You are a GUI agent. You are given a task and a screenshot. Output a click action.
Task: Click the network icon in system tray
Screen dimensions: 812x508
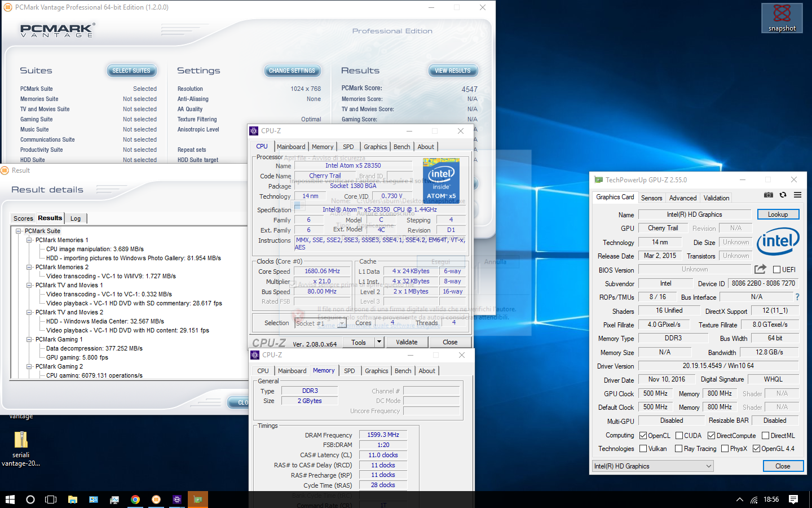tap(754, 500)
